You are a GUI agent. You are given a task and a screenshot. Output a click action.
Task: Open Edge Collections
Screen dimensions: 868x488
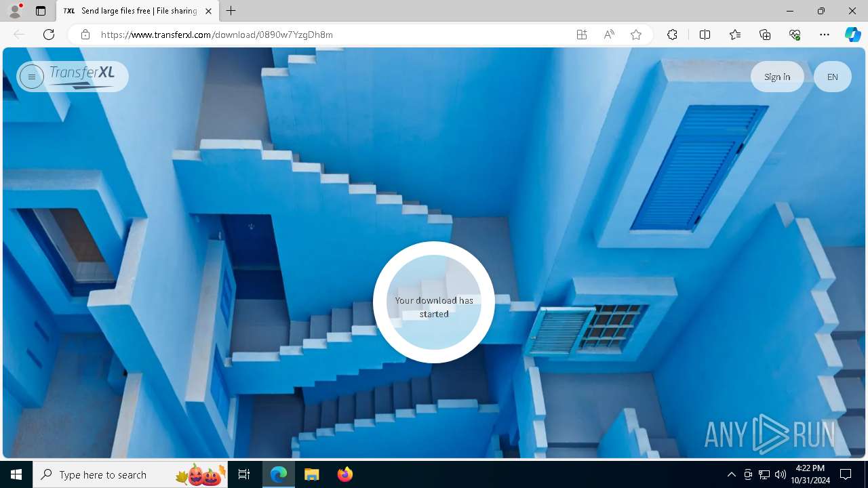tap(765, 35)
